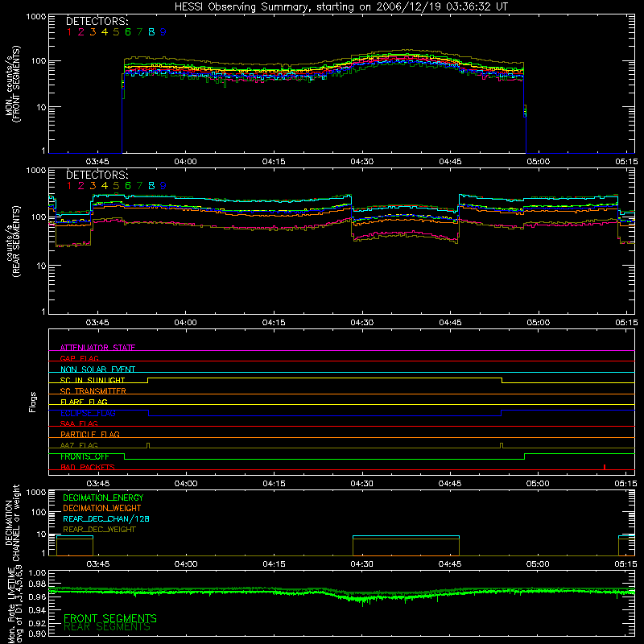Click the 0.98 value on the livetime axis
Screen dimensions: 644x644
click(x=38, y=584)
